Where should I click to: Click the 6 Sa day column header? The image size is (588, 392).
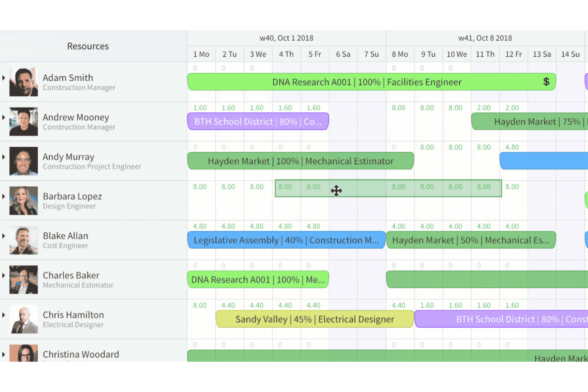tap(343, 54)
